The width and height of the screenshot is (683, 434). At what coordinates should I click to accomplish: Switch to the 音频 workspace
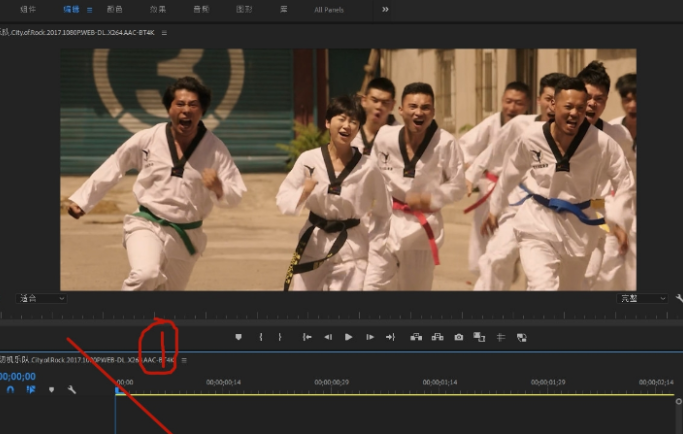[x=201, y=9]
